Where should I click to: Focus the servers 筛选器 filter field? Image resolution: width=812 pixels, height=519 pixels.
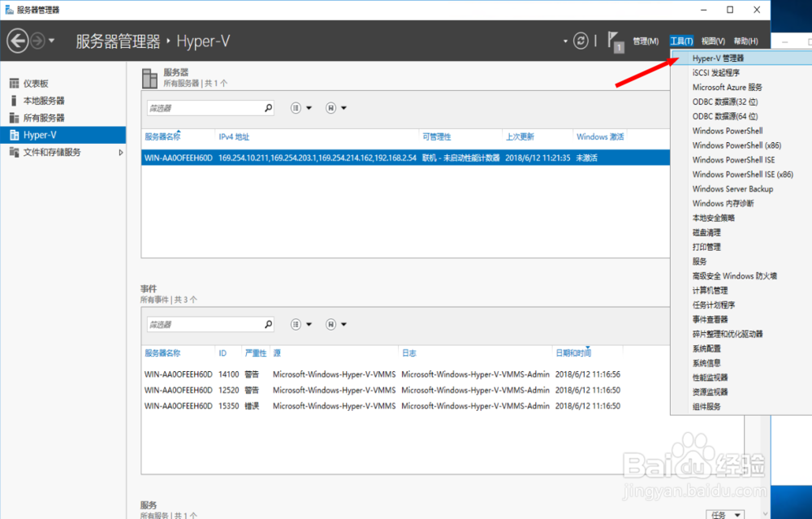(205, 108)
